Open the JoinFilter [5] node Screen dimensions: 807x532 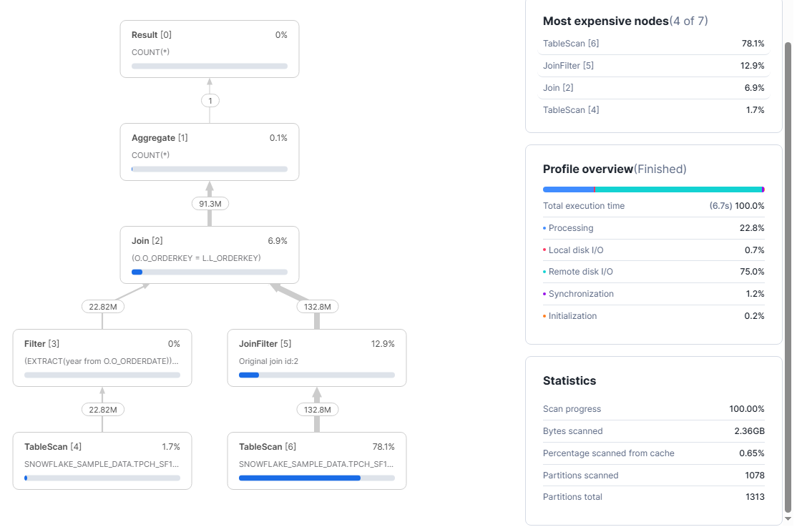(x=317, y=358)
